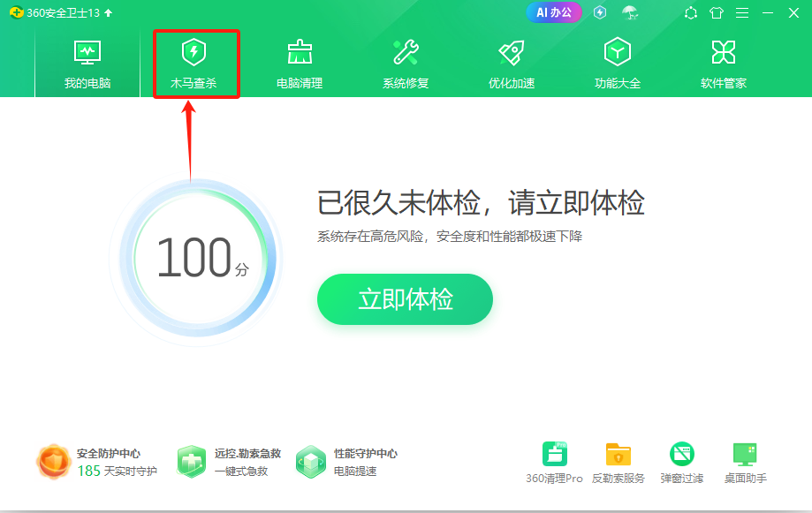Click the 185 天实时守护 text
Screen dimensions: 812x513
click(117, 471)
